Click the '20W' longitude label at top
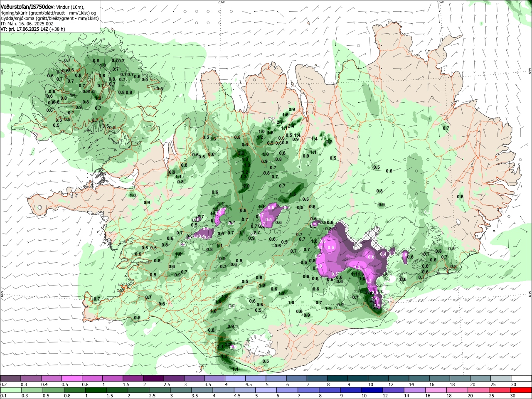Screen dimensions: 532x399 (x=221, y=2)
